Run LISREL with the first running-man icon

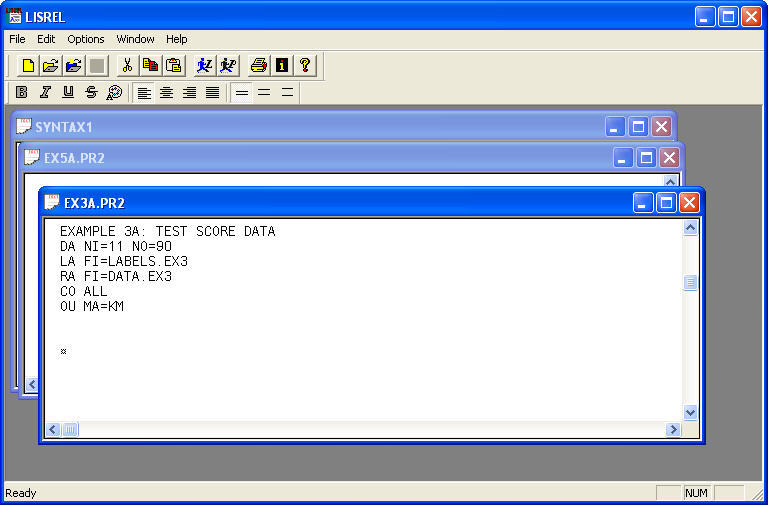[x=204, y=65]
